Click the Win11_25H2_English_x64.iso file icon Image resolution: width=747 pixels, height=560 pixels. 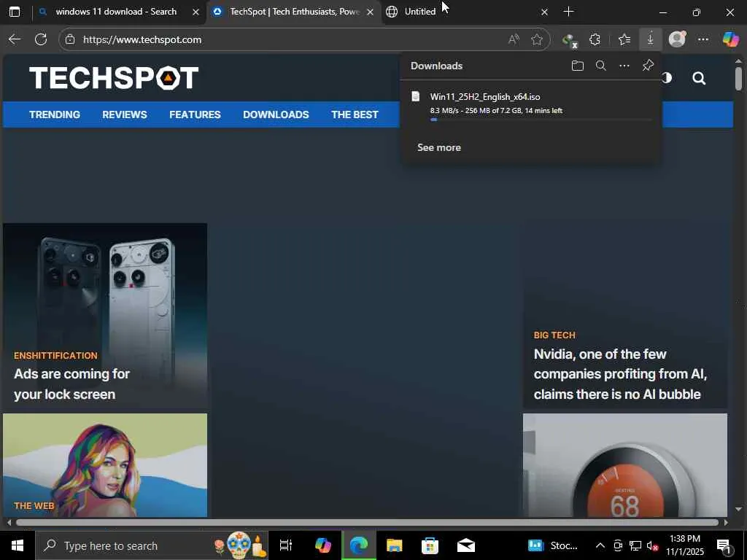point(416,97)
